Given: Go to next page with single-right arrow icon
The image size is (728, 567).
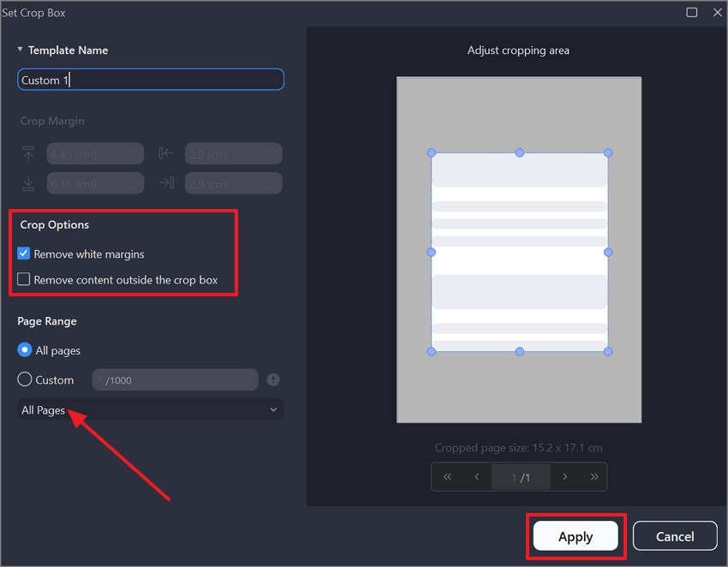Looking at the screenshot, I should pyautogui.click(x=564, y=477).
